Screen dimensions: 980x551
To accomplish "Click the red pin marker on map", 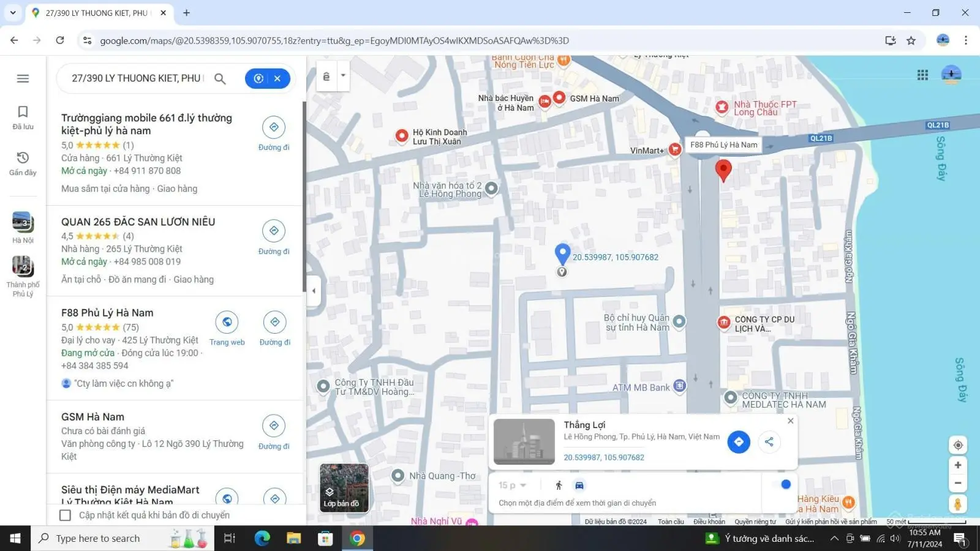I will coord(723,171).
